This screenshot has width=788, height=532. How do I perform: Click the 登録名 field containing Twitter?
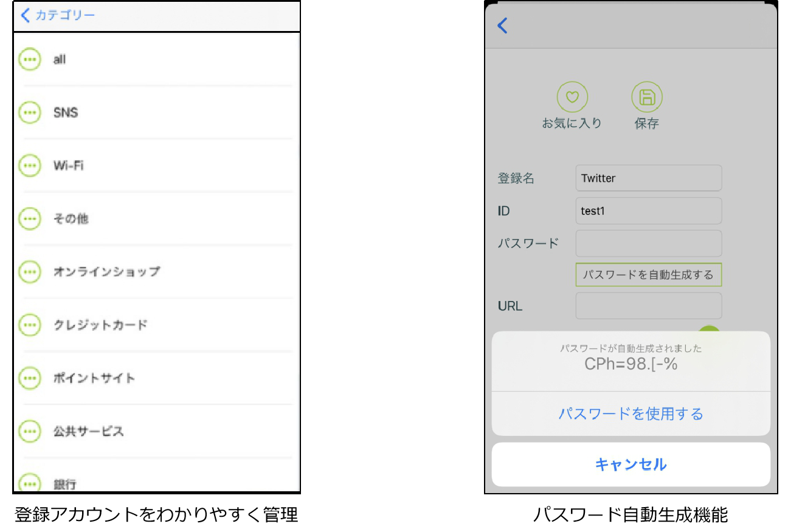649,178
